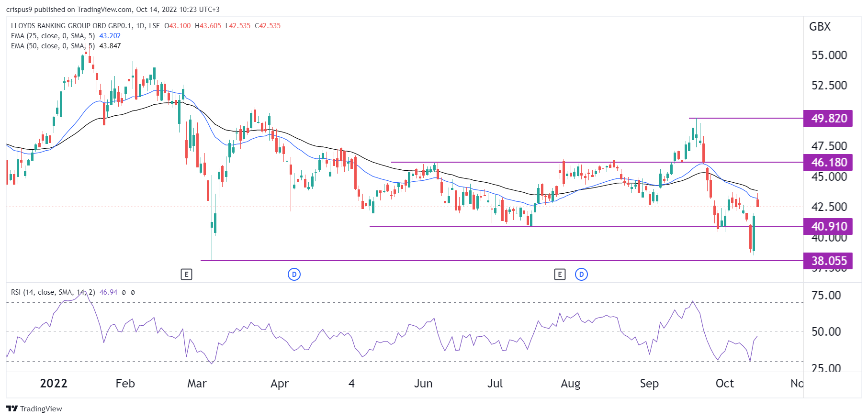Select the 38.055 price level label
The width and height of the screenshot is (868, 419).
click(x=828, y=261)
